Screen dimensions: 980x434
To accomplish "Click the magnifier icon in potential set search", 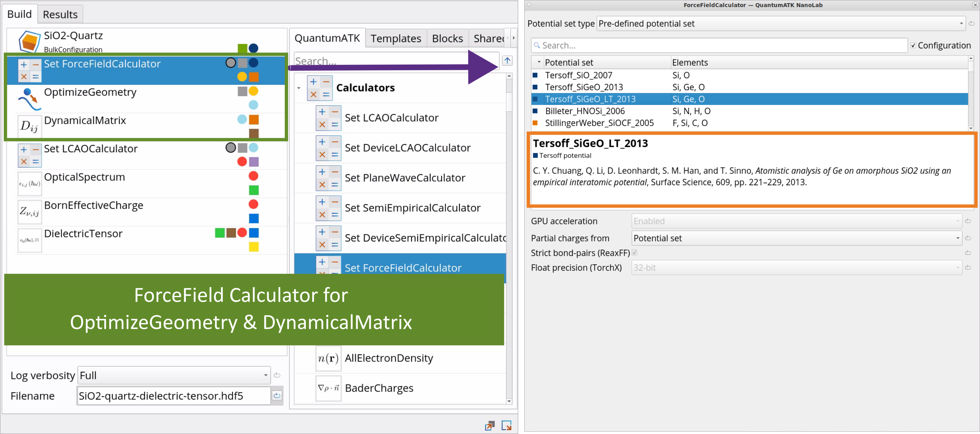I will coord(537,45).
